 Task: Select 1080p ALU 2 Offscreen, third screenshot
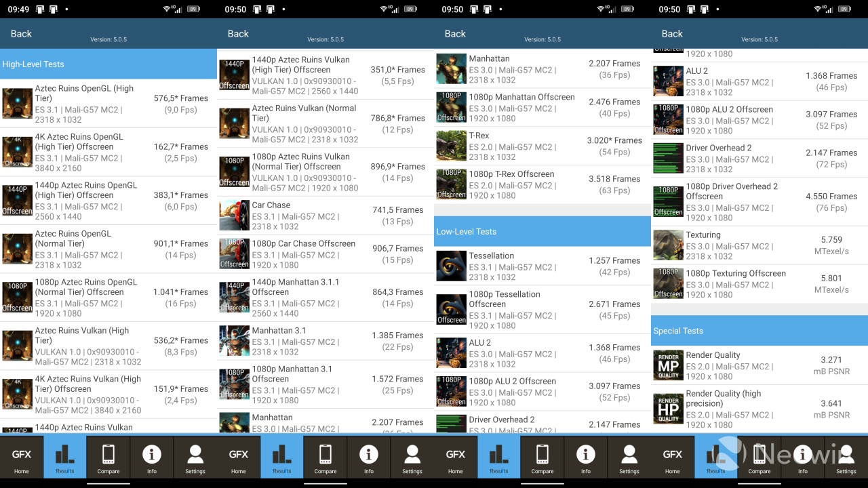tap(542, 392)
